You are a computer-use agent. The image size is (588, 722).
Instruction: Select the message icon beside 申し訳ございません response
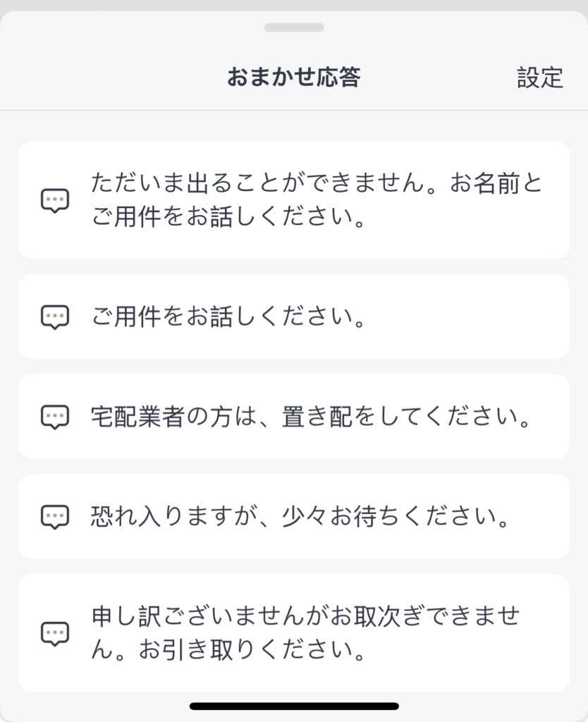pos(55,634)
